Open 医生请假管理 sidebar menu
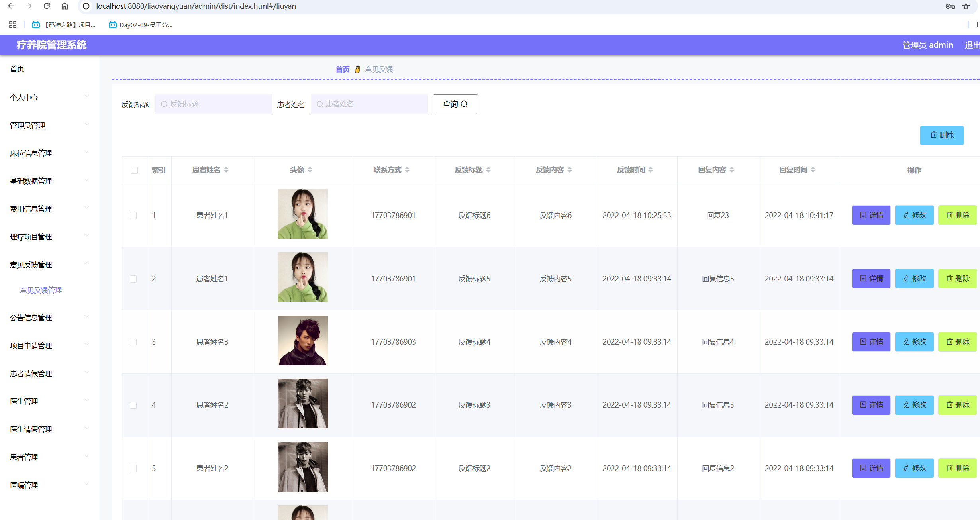Viewport: 980px width, 520px height. click(x=50, y=429)
